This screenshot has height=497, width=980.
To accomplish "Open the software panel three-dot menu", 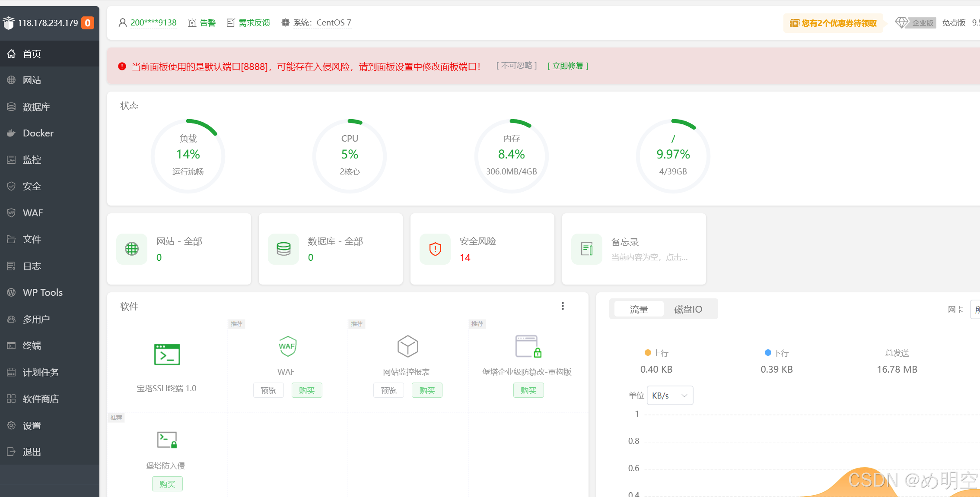I will (x=563, y=306).
